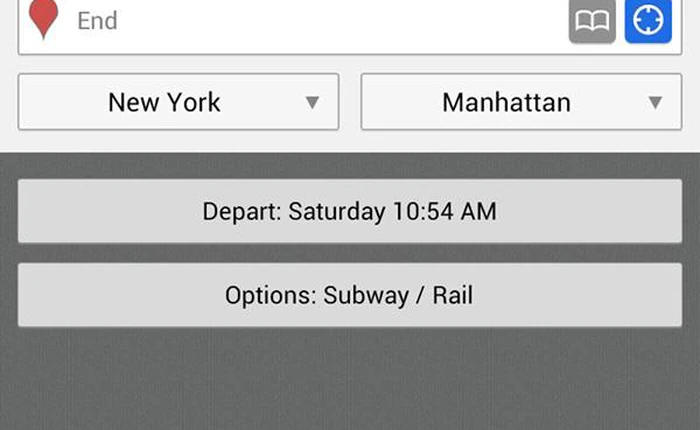The image size is (700, 430).
Task: Open the address book icon
Action: click(x=592, y=23)
